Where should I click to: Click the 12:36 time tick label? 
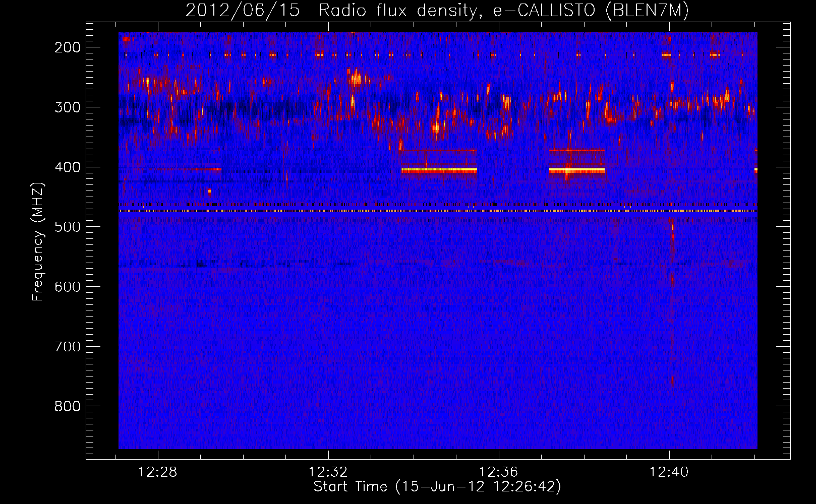click(x=499, y=472)
